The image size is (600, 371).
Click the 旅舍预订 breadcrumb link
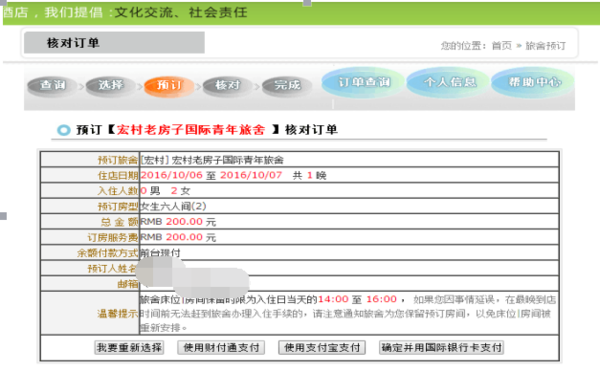pos(545,46)
